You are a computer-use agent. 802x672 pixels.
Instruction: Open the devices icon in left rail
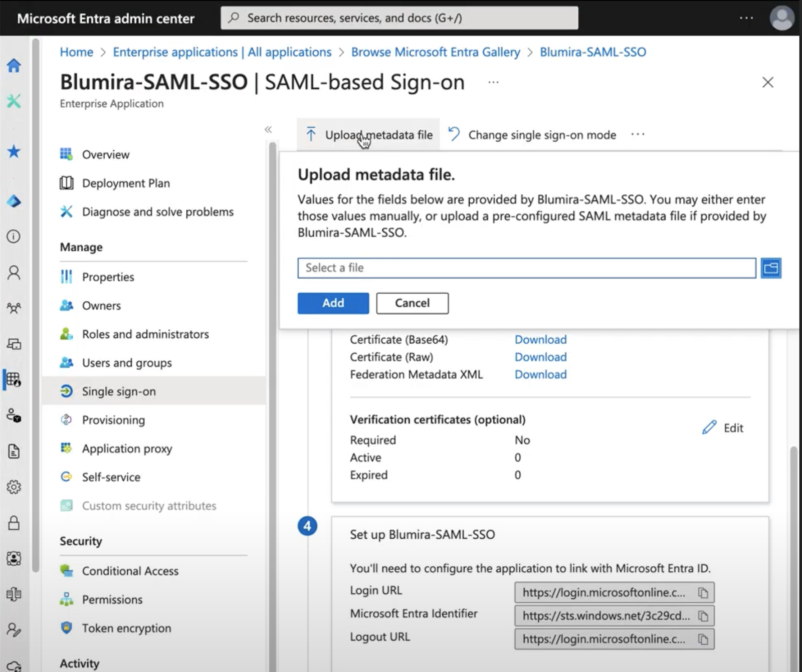coord(14,344)
